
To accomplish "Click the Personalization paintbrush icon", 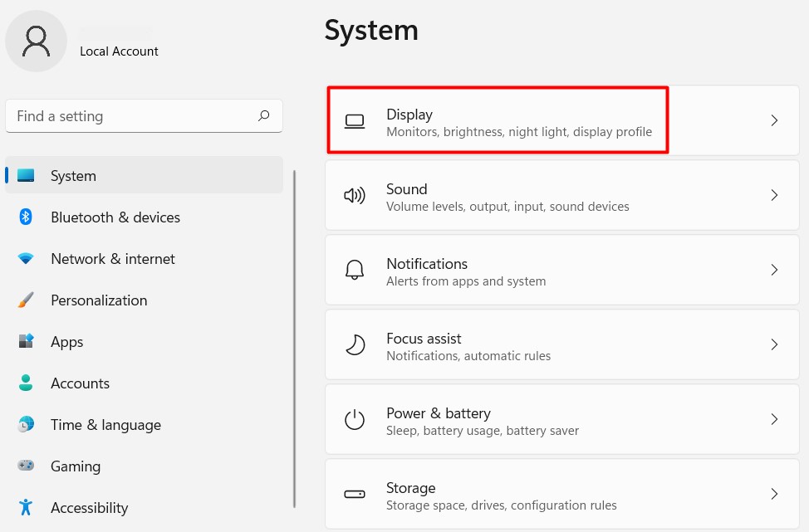I will click(26, 300).
